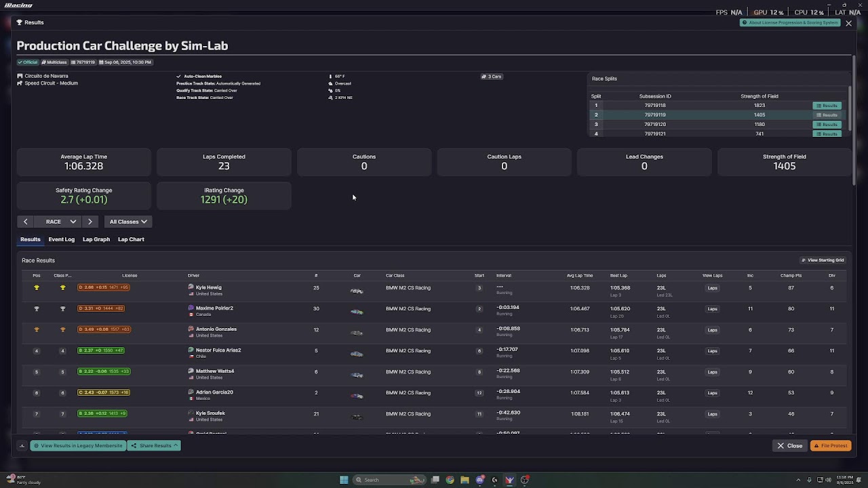Open About License Progression & Scoring System

[790, 22]
